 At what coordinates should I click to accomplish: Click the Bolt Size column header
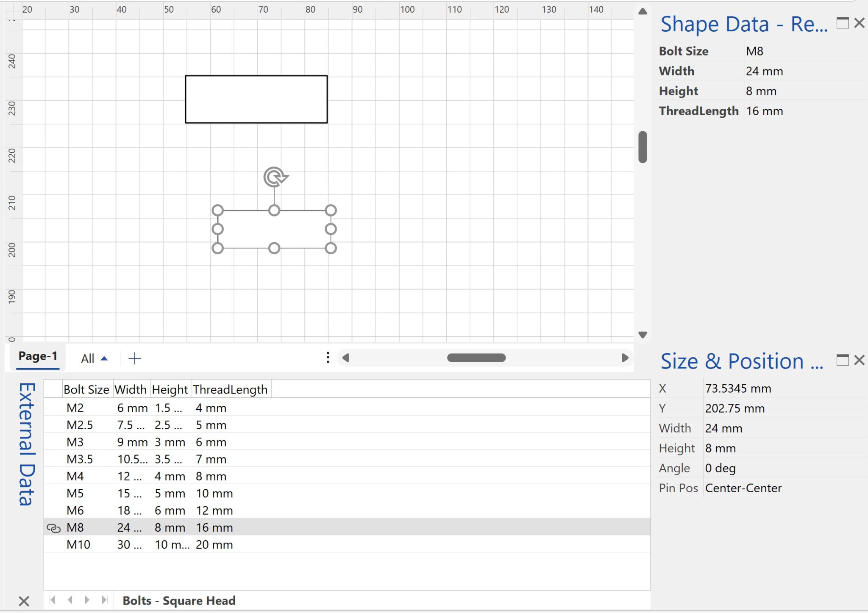(86, 389)
